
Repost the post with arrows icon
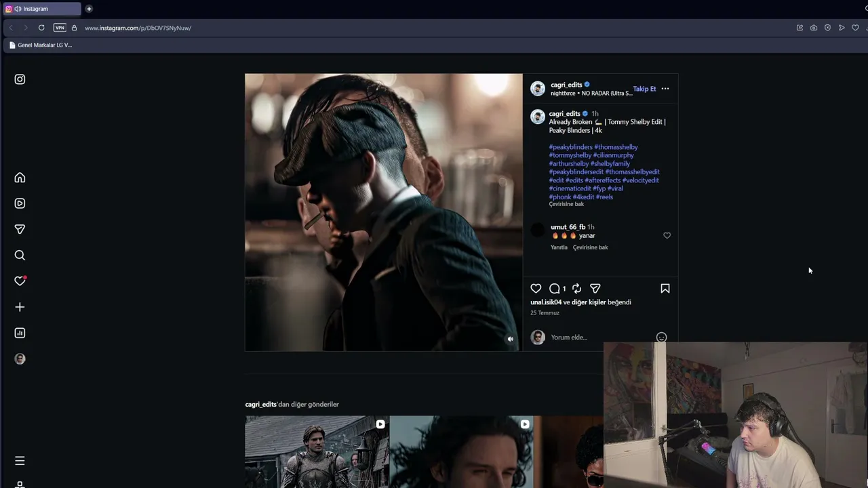tap(576, 289)
